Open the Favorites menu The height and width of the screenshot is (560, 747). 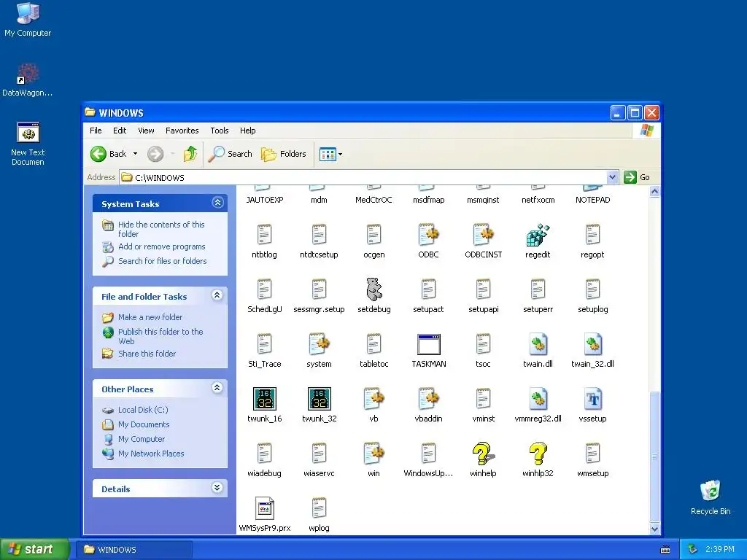click(182, 131)
